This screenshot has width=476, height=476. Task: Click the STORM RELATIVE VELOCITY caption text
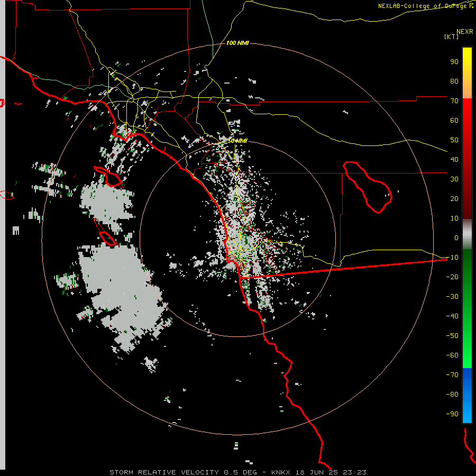click(x=164, y=472)
